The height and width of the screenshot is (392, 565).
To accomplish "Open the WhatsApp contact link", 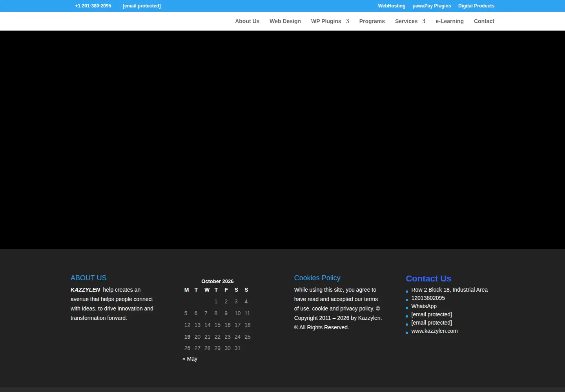I will pos(424,306).
